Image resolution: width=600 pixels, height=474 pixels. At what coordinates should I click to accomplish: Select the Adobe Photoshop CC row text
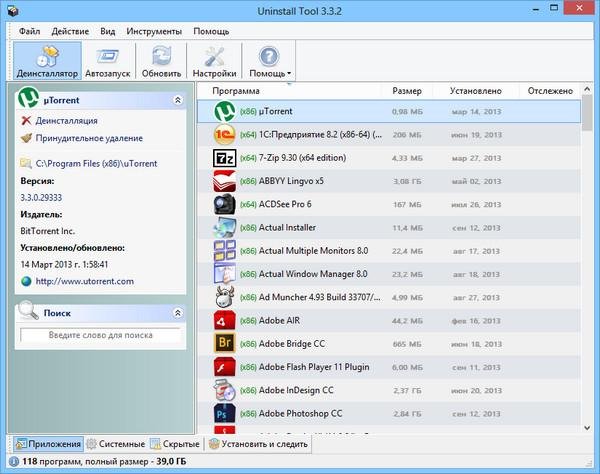(300, 414)
